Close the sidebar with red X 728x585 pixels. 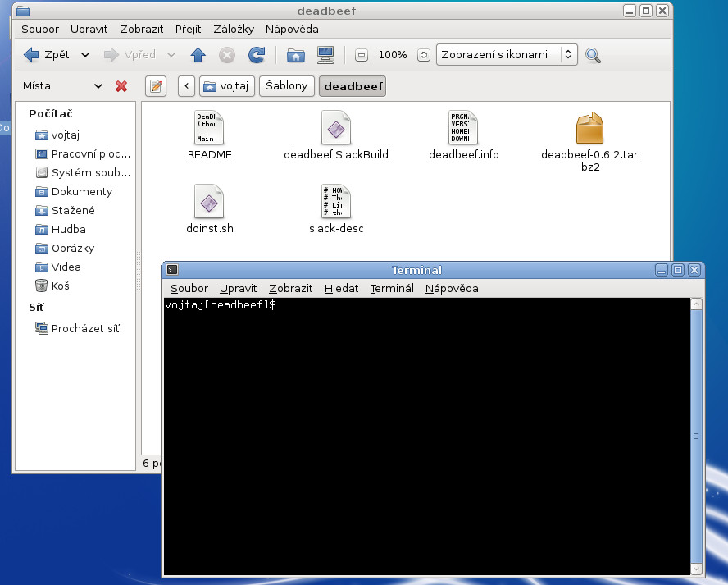coord(121,86)
